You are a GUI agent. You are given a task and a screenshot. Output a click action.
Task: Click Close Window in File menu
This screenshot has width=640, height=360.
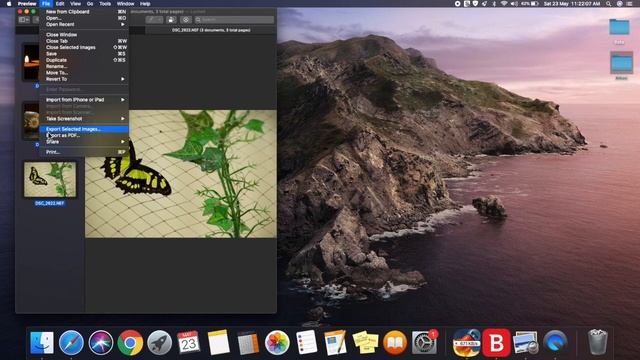click(84, 35)
